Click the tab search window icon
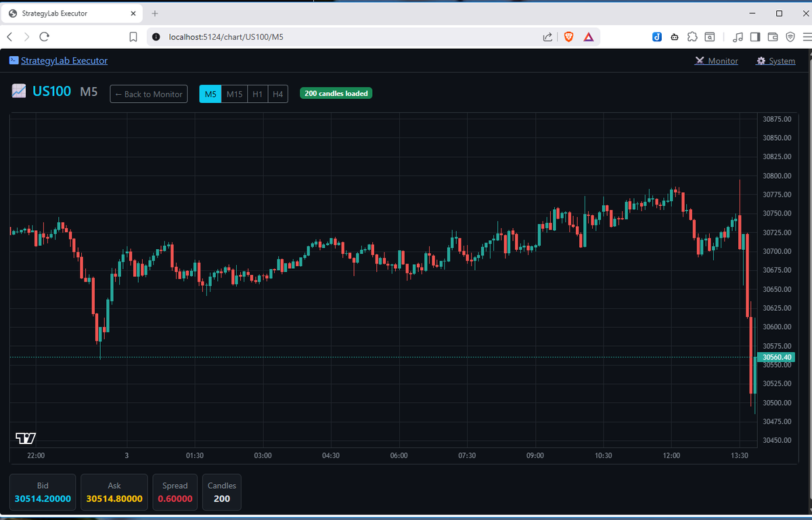Screen dimensions: 812x520 709,37
